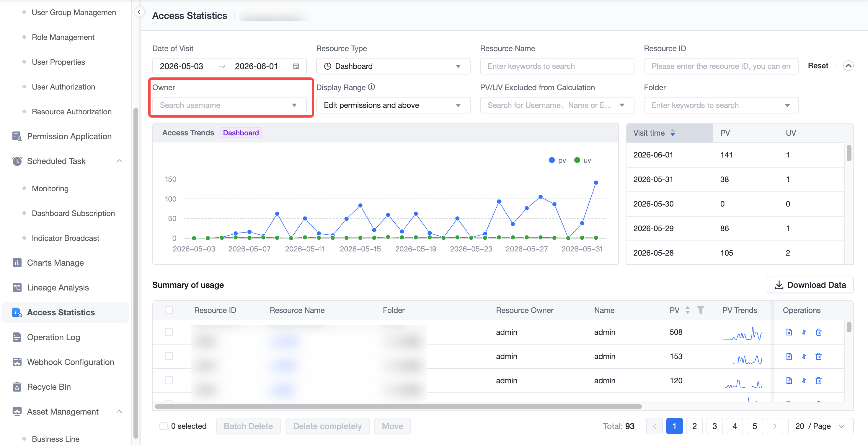Click the Download Data button
Viewport: 868px width, 445px height.
point(810,285)
